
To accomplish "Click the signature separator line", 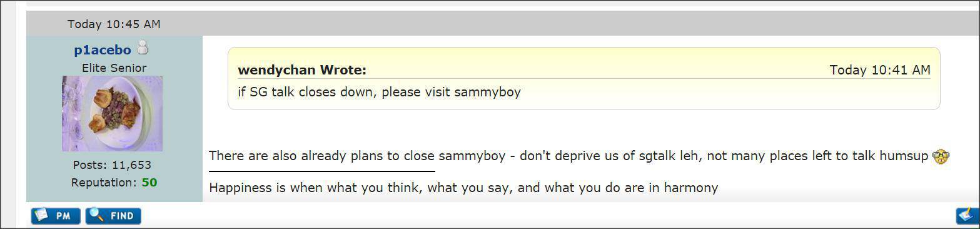I will tap(321, 171).
